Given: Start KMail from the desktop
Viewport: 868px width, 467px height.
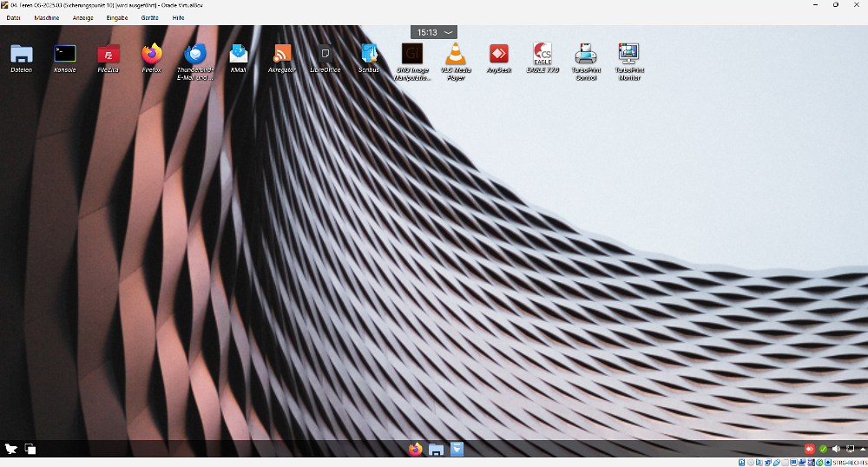Looking at the screenshot, I should (x=239, y=55).
